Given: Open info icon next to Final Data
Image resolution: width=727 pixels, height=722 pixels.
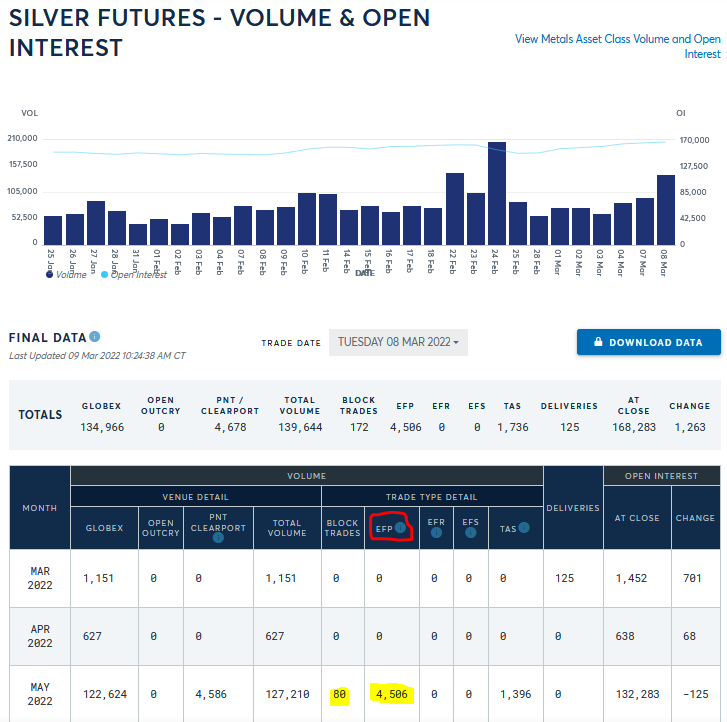Looking at the screenshot, I should tap(95, 336).
